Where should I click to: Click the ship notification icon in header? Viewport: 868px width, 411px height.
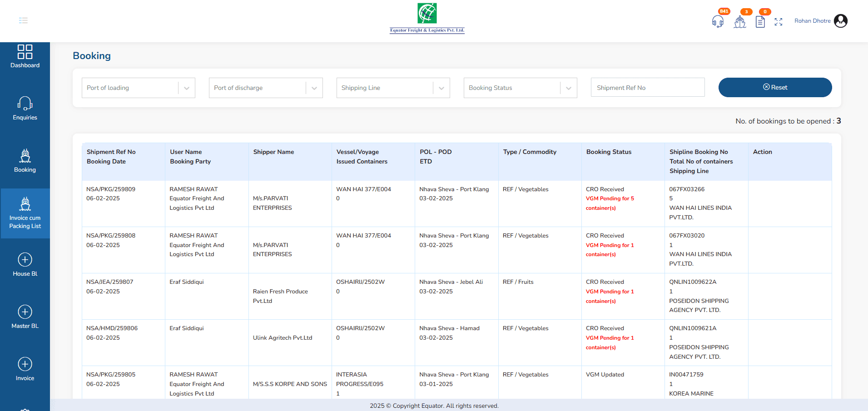pyautogui.click(x=739, y=22)
